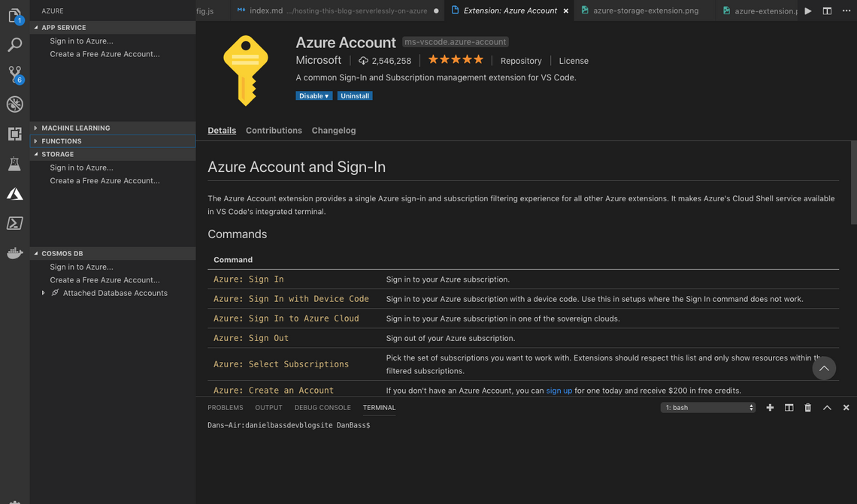Click the terminal prompt line
This screenshot has width=857, height=504.
point(289,425)
